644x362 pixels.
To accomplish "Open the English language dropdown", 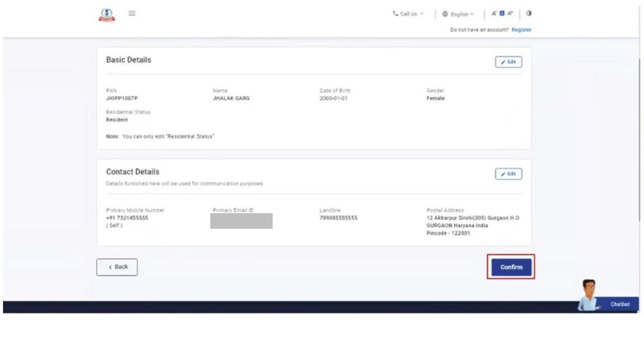I will point(460,14).
